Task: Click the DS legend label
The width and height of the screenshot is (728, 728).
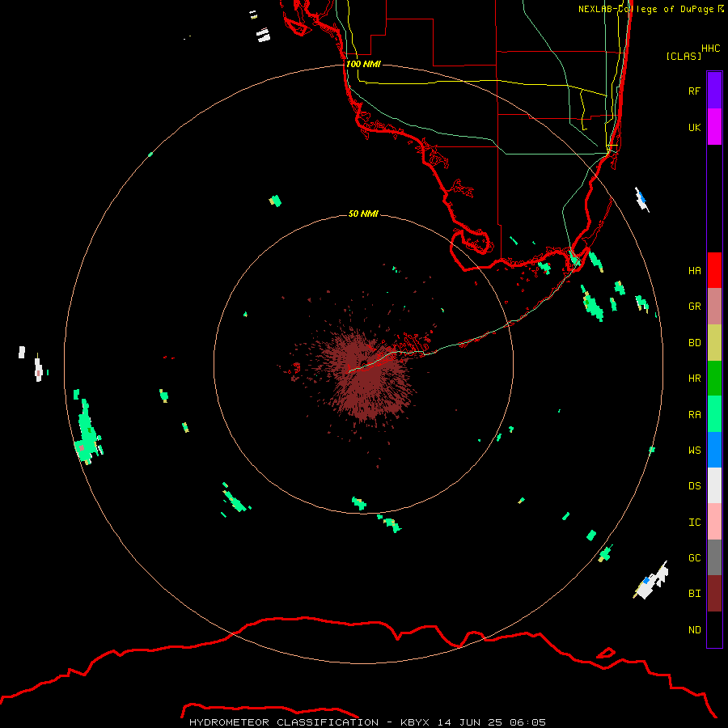Action: click(694, 486)
